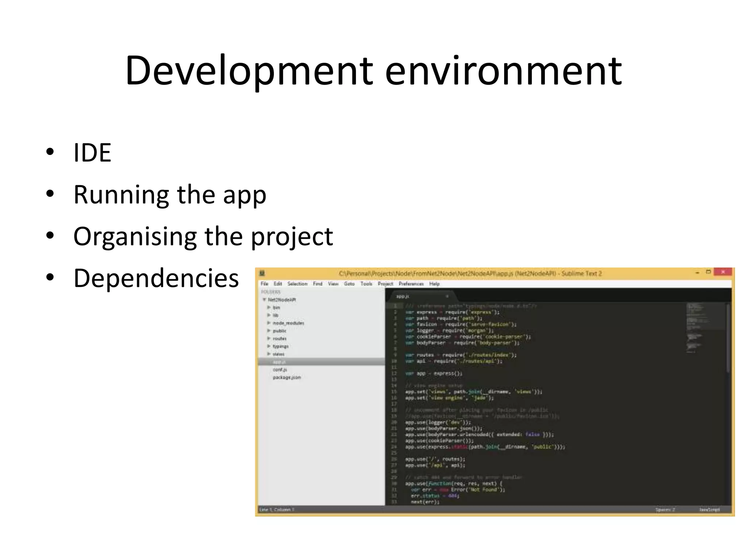Screen dimensions: 747x560
Task: Minimize the Sublime Text window
Action: pyautogui.click(x=697, y=272)
